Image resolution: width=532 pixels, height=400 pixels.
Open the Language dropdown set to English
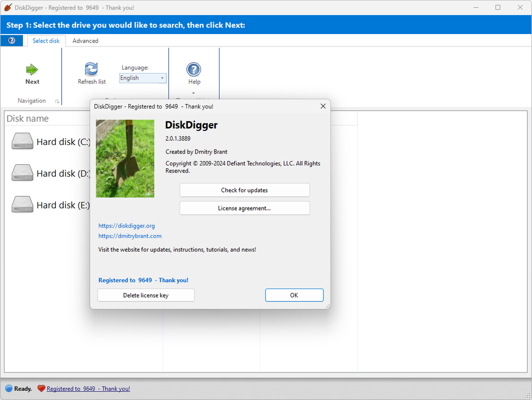click(142, 78)
